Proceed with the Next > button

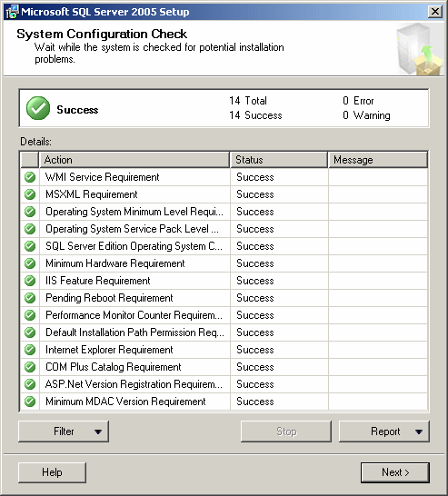point(395,472)
